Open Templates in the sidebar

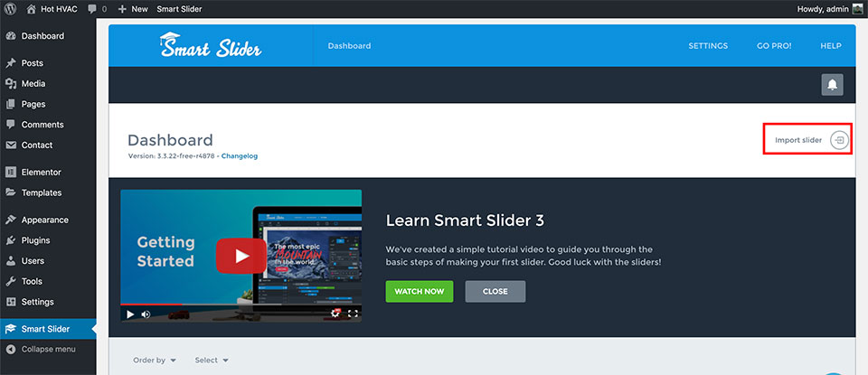coord(42,192)
